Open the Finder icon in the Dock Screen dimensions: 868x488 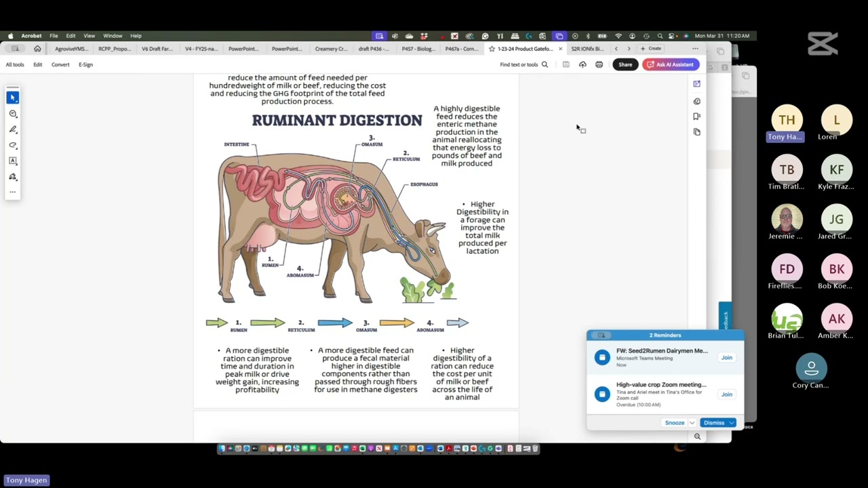(x=222, y=448)
